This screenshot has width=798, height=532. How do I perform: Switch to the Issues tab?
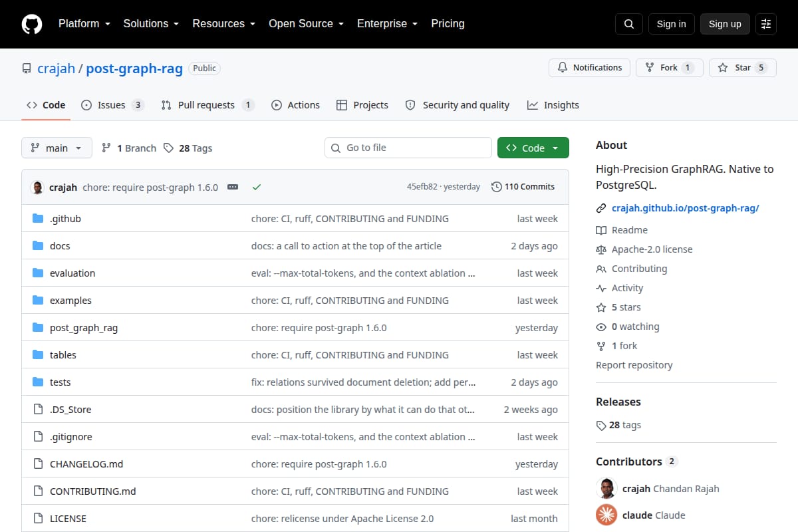tap(112, 105)
